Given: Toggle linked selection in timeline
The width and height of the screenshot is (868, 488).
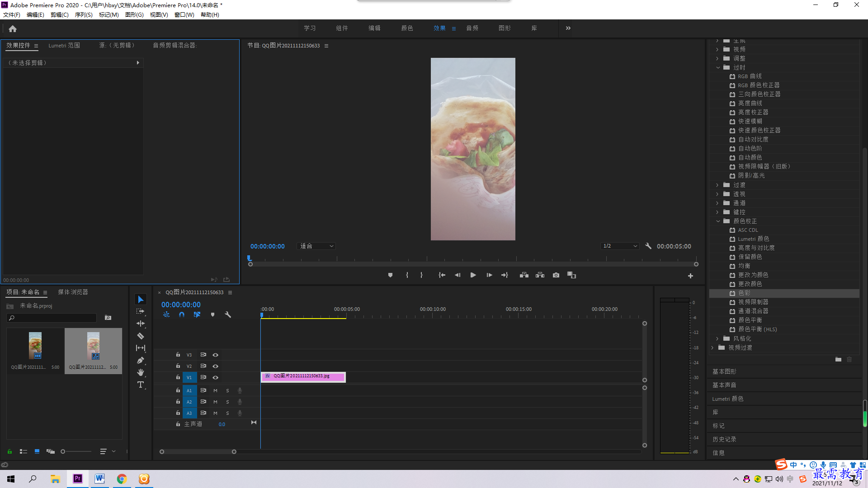Looking at the screenshot, I should 197,314.
